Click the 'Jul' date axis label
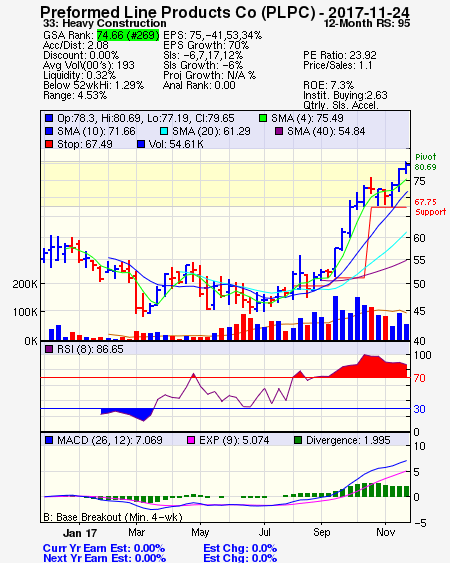This screenshot has width=450, height=563. pyautogui.click(x=265, y=532)
